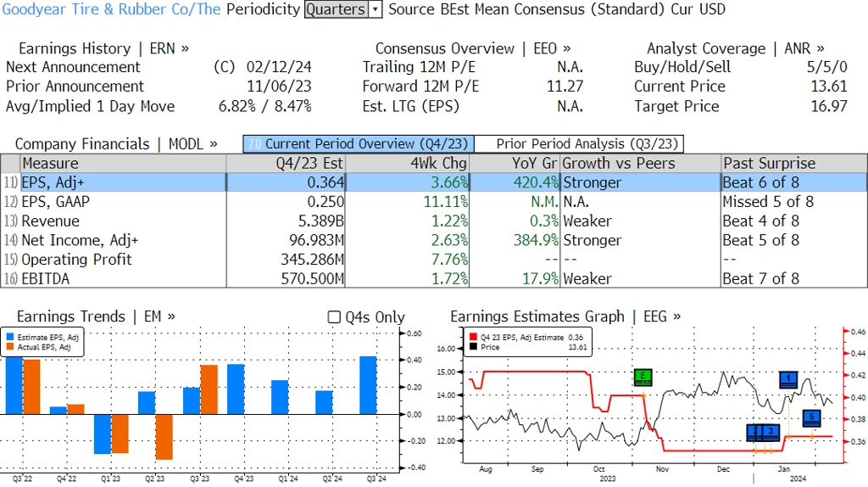Click the green E earnings marker on graph
Screen dimensions: 868x487
(x=643, y=378)
